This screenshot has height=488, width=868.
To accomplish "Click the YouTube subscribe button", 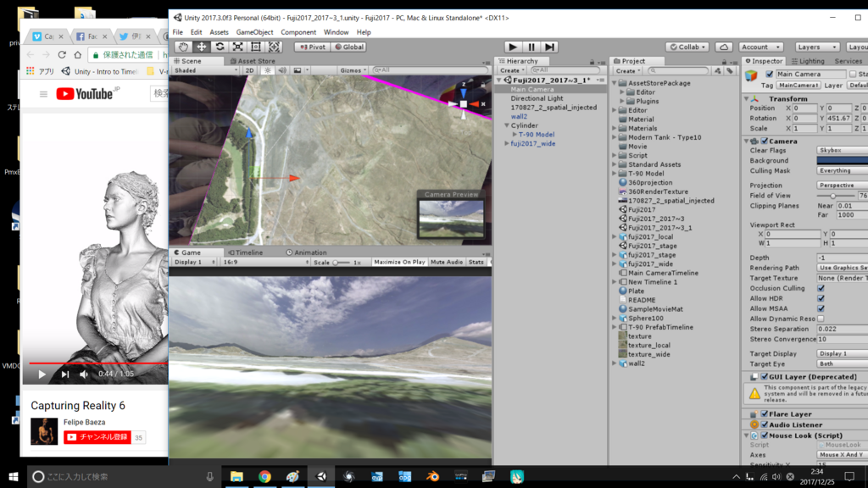I will click(x=97, y=437).
